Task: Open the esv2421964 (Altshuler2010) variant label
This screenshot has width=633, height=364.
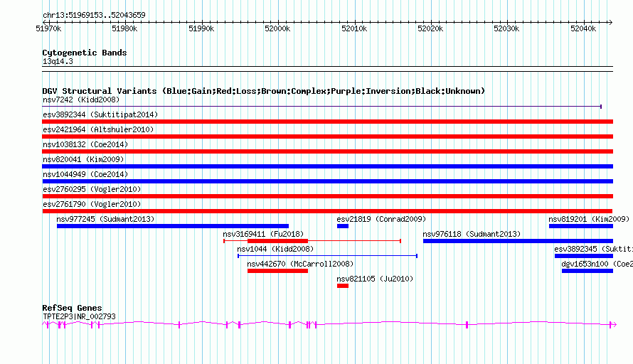Action: [x=98, y=129]
